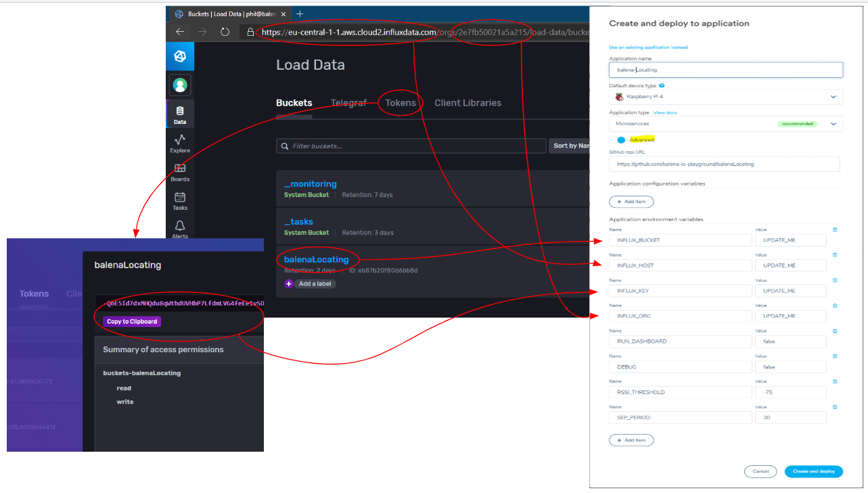Open the Alerts bell icon
The width and height of the screenshot is (868, 493).
point(180,226)
